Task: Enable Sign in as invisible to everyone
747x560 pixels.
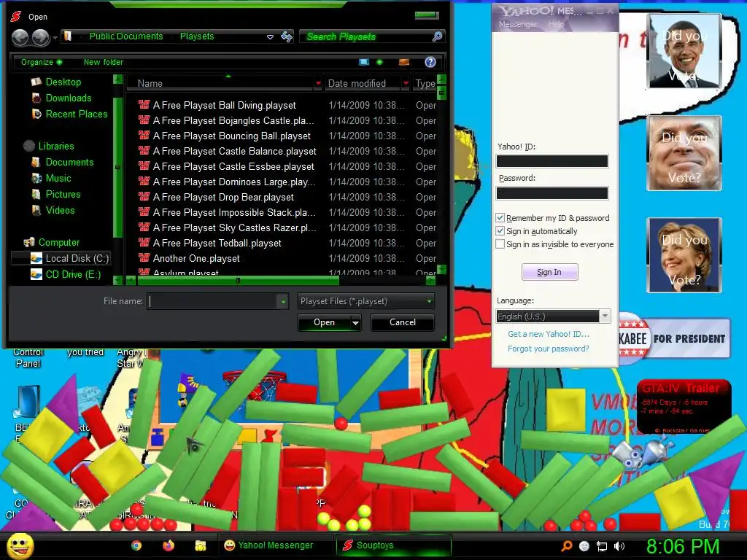Action: tap(500, 244)
